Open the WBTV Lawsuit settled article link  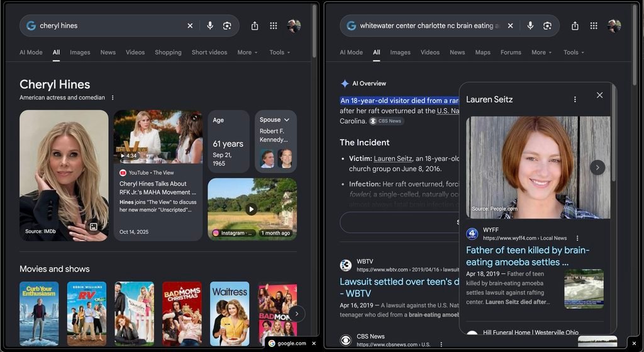click(399, 287)
